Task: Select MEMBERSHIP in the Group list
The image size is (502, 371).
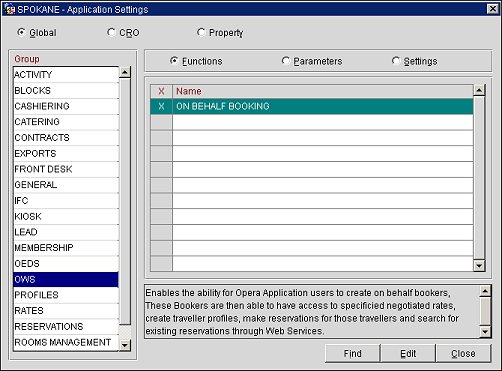Action: [66, 248]
